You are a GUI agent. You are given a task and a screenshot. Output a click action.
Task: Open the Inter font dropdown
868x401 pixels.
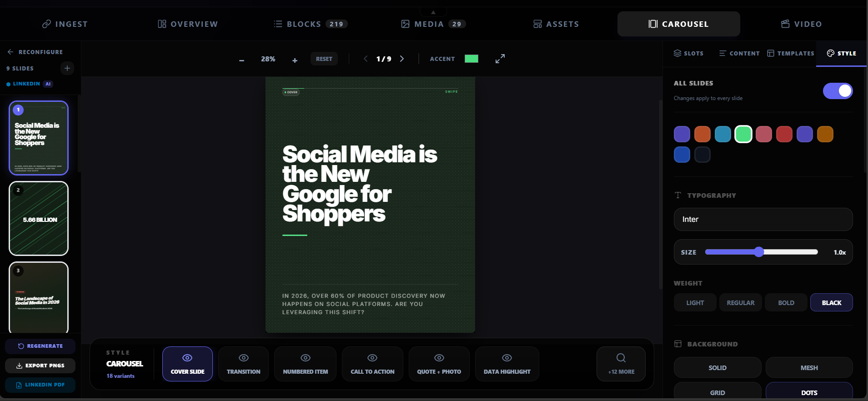pos(763,220)
